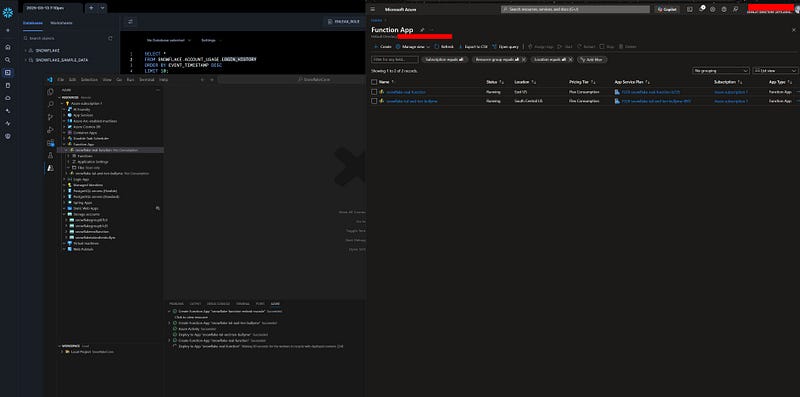
Task: Open VS Code Selection menu
Action: point(89,80)
